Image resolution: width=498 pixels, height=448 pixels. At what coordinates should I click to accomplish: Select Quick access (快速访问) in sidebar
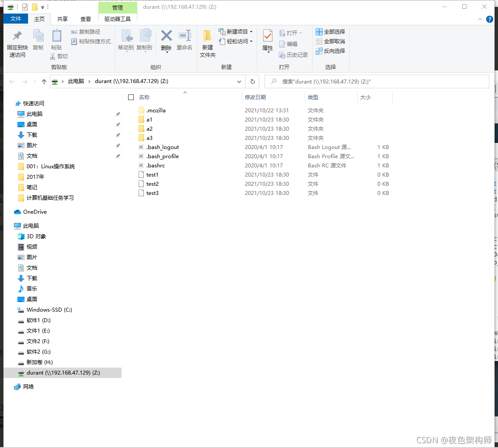[x=33, y=104]
